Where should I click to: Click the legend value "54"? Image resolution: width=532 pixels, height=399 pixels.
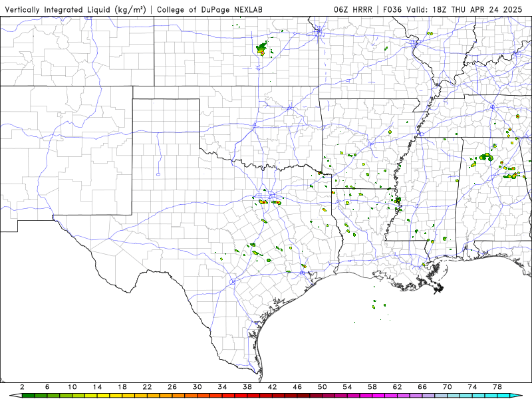click(x=347, y=387)
